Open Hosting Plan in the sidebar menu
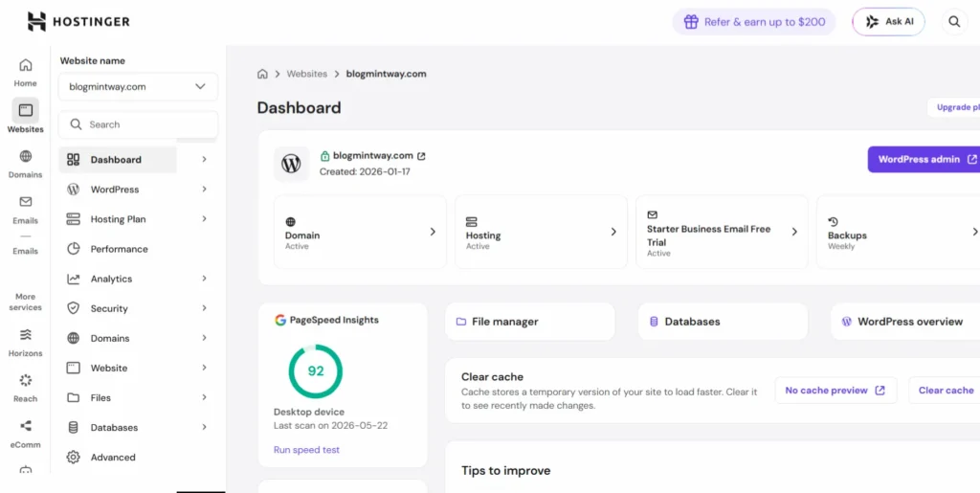This screenshot has height=493, width=980. pyautogui.click(x=118, y=219)
